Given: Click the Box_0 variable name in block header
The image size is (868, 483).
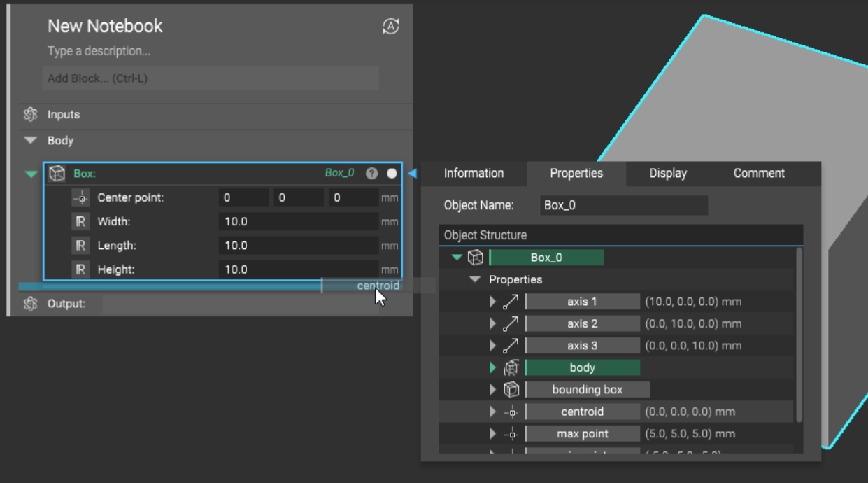Looking at the screenshot, I should pos(339,174).
